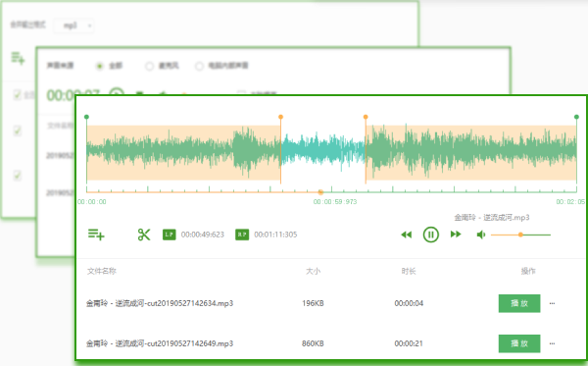
Task: Open more options for the 860KB file
Action: pos(552,343)
